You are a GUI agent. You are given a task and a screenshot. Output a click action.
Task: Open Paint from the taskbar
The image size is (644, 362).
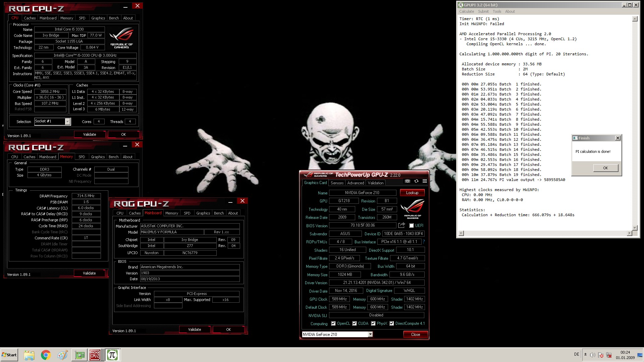point(62,355)
